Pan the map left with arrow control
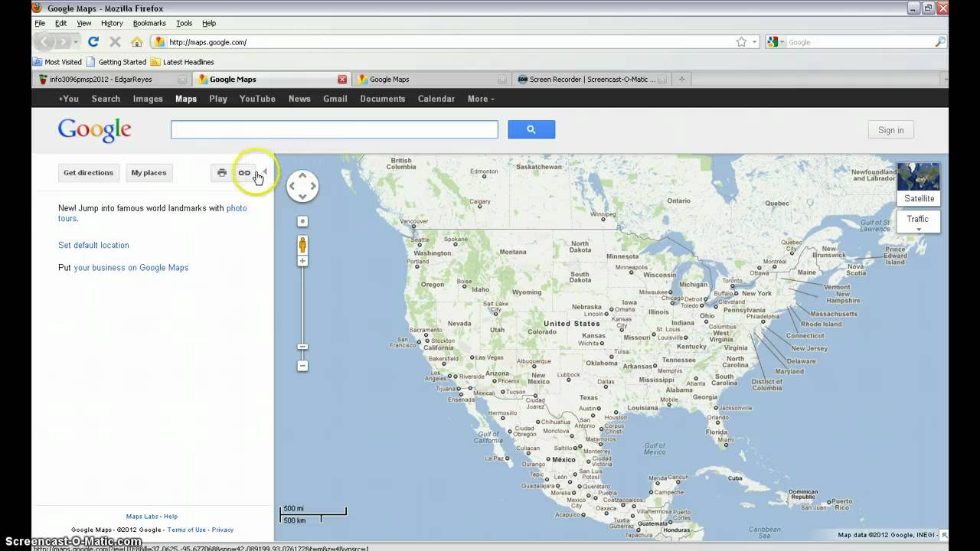 pos(292,186)
